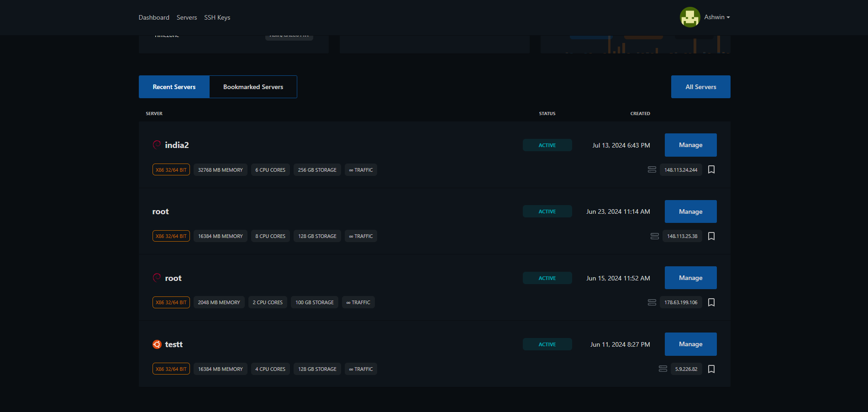This screenshot has width=868, height=412.
Task: Open Servers in the top navigation
Action: point(187,17)
